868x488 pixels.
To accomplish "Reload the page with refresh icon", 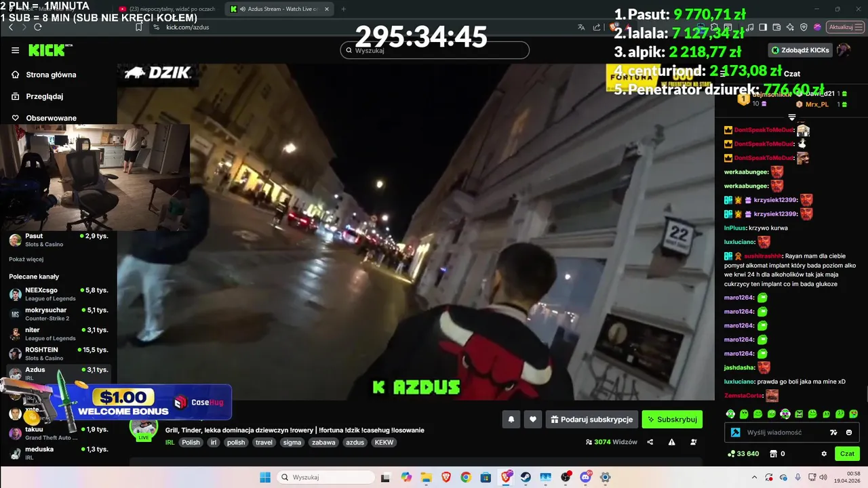I will click(38, 27).
